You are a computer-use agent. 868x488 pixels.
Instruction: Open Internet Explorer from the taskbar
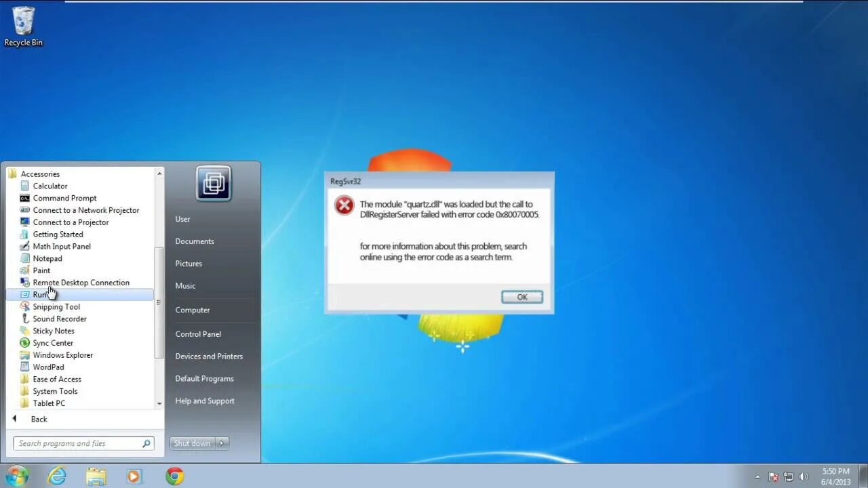coord(57,476)
